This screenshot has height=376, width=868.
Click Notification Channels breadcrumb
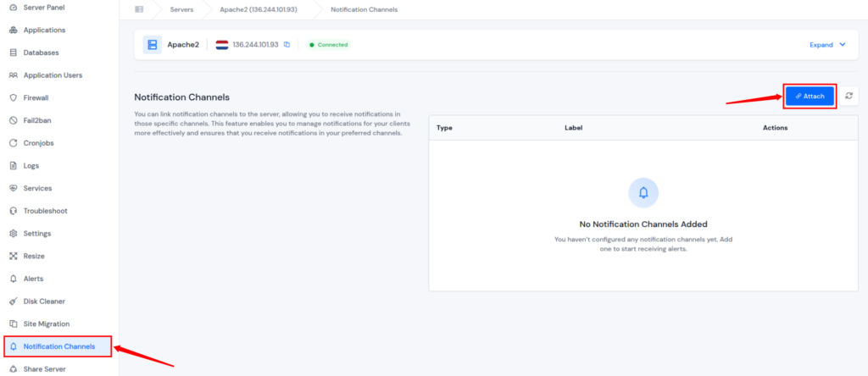(364, 9)
